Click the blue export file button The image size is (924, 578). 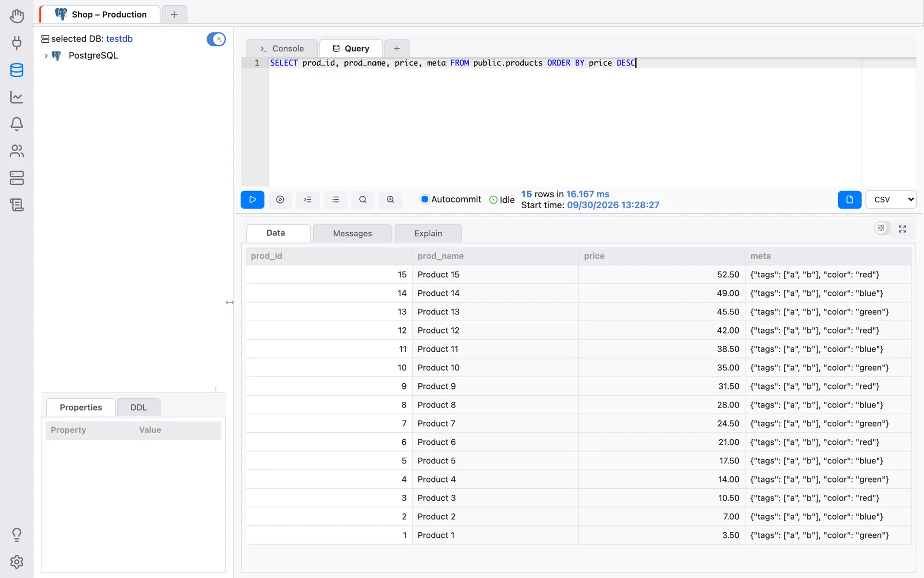click(x=850, y=199)
